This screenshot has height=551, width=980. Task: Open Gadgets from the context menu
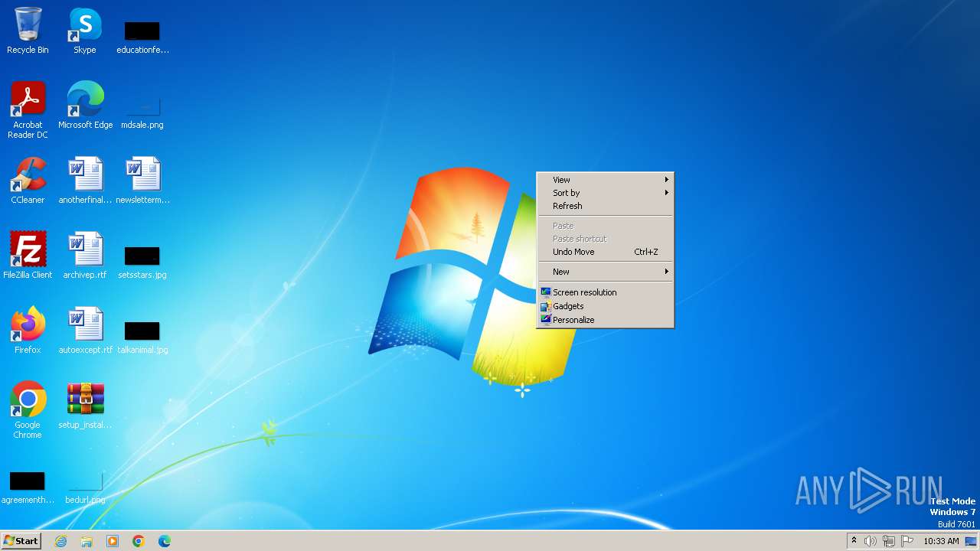click(x=605, y=306)
